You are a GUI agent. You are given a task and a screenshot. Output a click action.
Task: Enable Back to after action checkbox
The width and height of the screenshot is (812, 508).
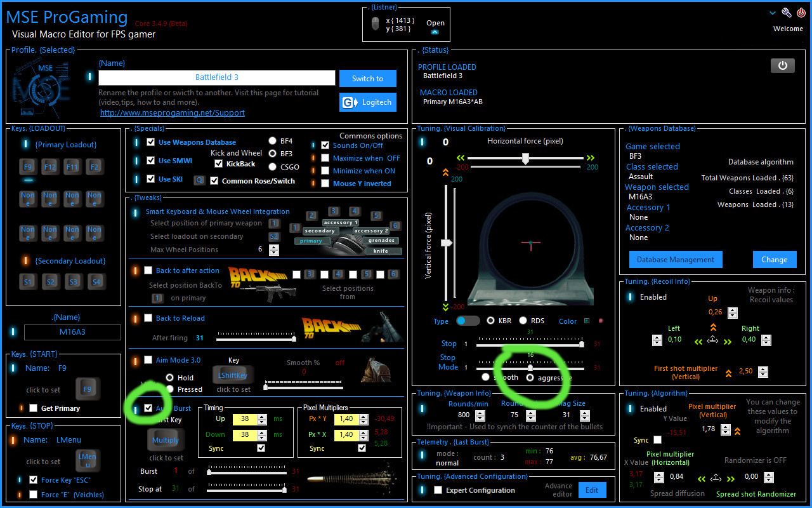point(148,271)
